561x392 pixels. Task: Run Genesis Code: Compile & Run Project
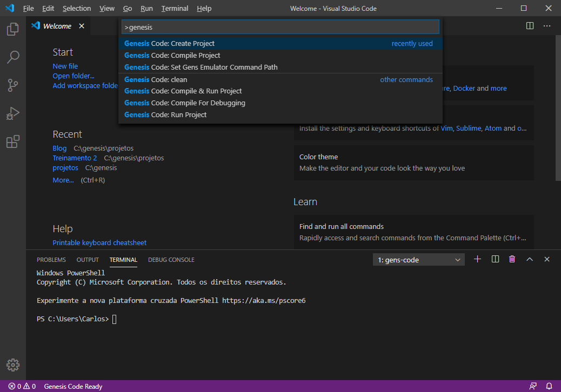point(280,91)
